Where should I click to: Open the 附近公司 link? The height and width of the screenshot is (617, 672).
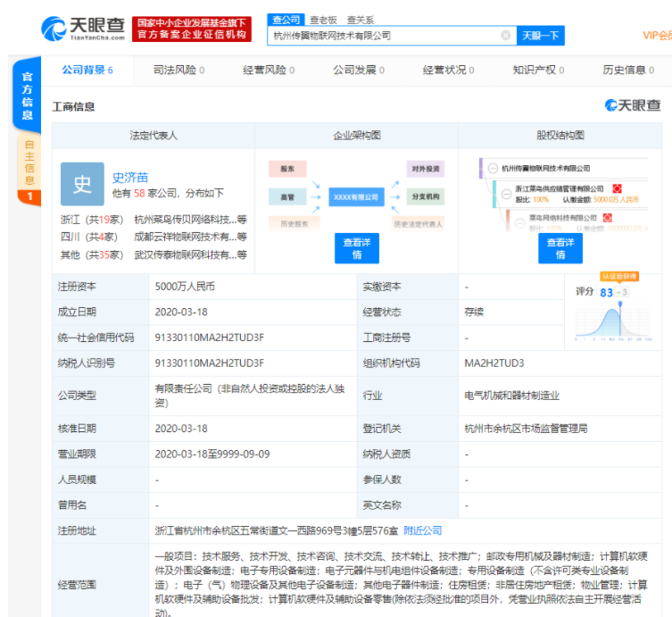pos(422,530)
